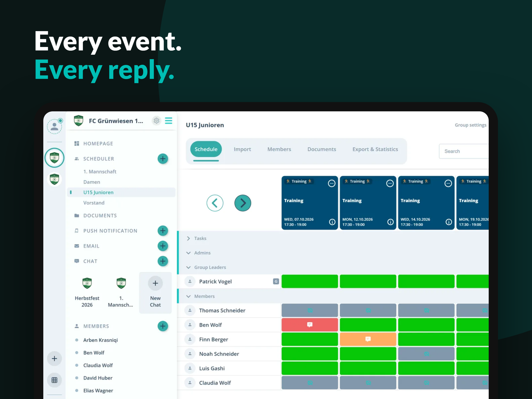532x399 pixels.
Task: Add a new scheduler group with plus
Action: [x=163, y=159]
